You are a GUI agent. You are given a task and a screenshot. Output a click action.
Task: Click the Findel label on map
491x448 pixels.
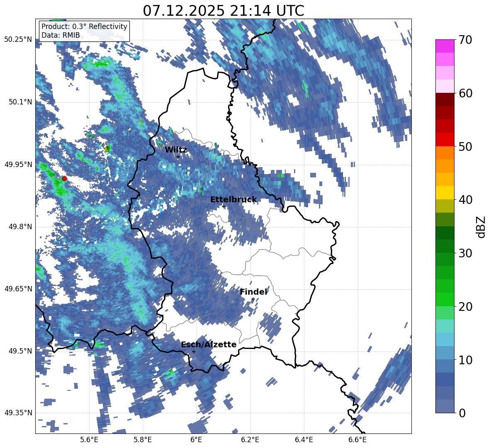[253, 292]
